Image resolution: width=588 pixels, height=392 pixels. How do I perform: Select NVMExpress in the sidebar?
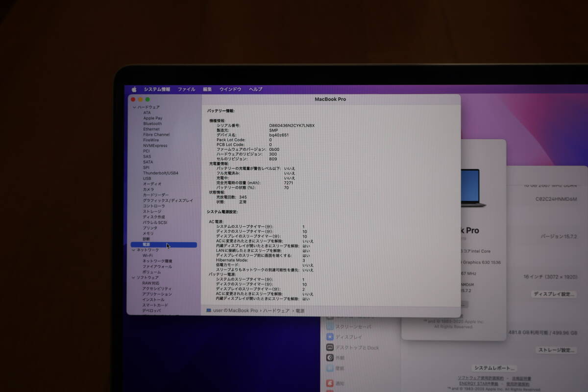coord(155,146)
